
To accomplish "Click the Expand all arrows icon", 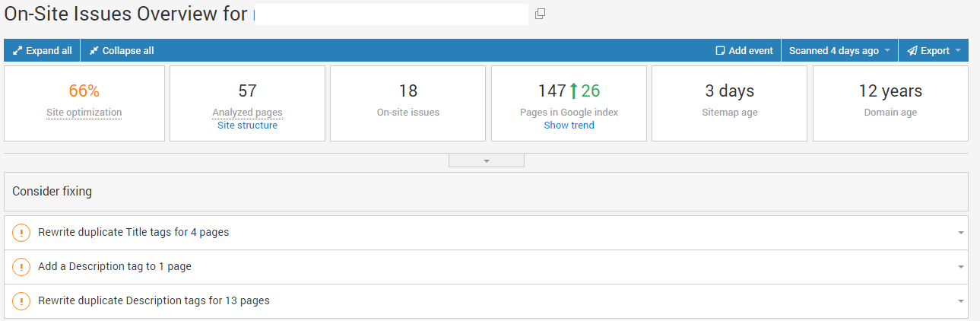I will 17,51.
